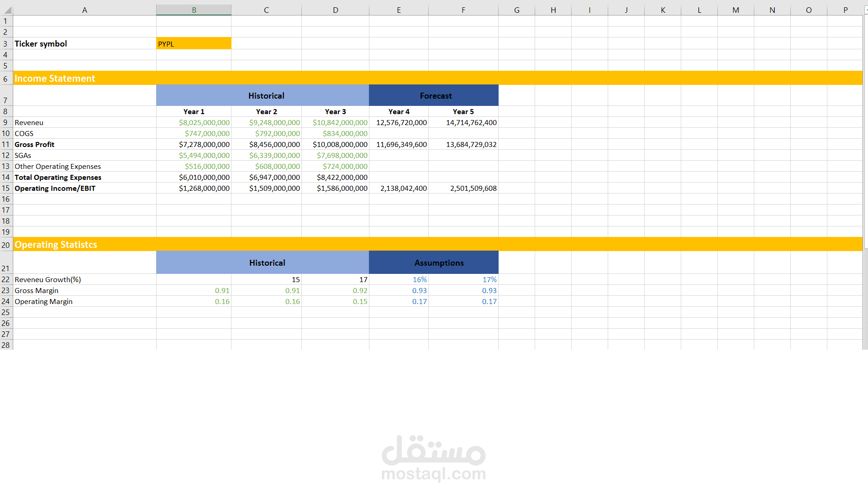The height and width of the screenshot is (493, 868).
Task: Click the 16% revenue growth assumption
Action: (399, 279)
